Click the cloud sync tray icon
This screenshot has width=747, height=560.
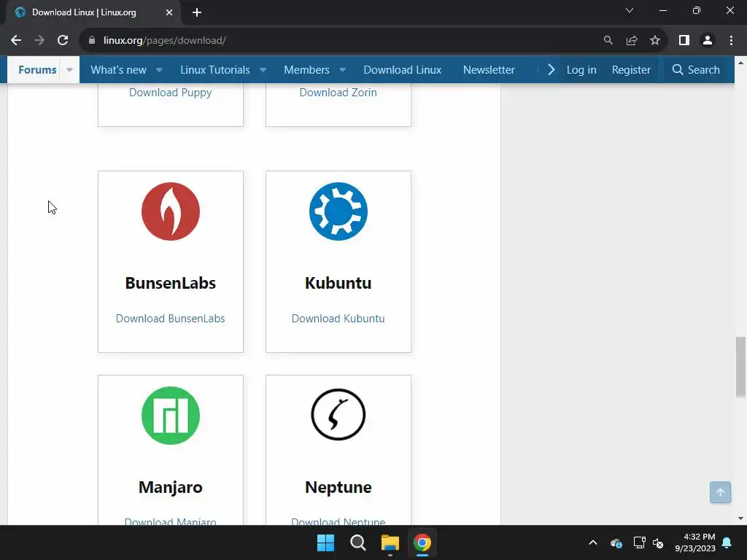[616, 542]
